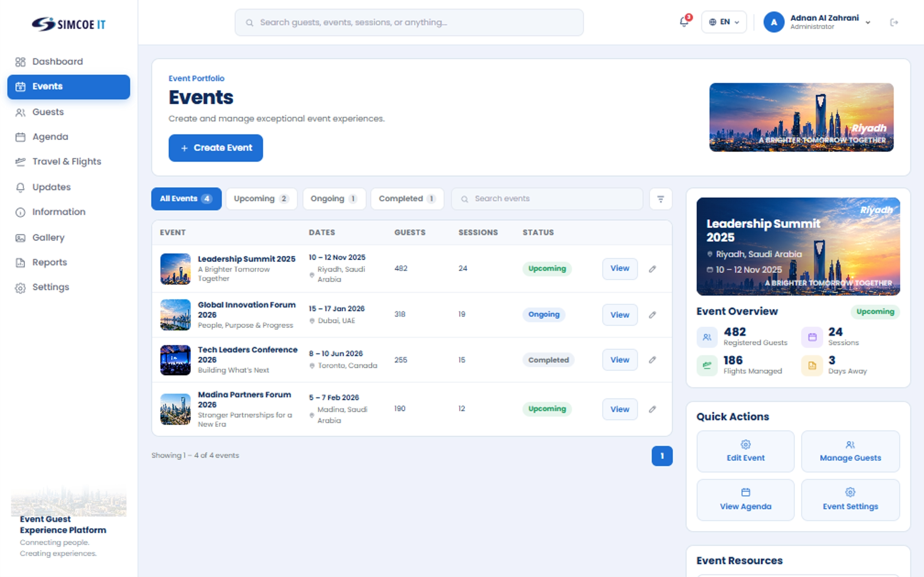The width and height of the screenshot is (924, 577).
Task: Edit Leadership Summit 2025 via pencil icon
Action: click(x=652, y=269)
